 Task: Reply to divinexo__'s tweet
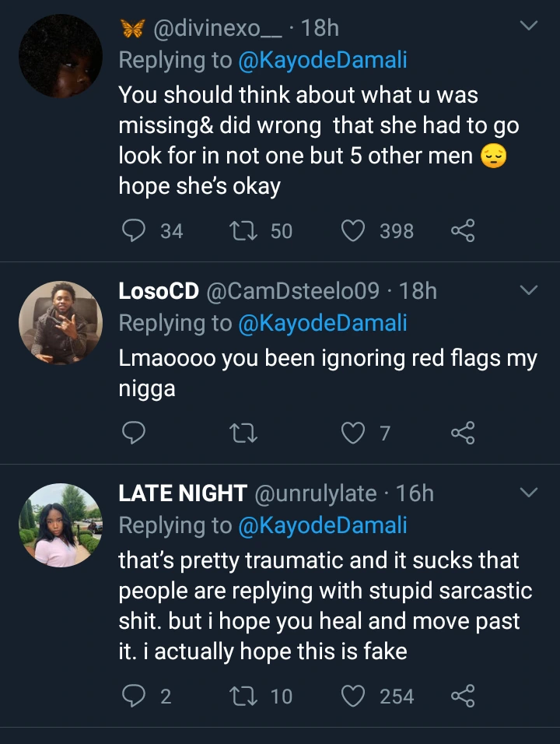point(135,231)
